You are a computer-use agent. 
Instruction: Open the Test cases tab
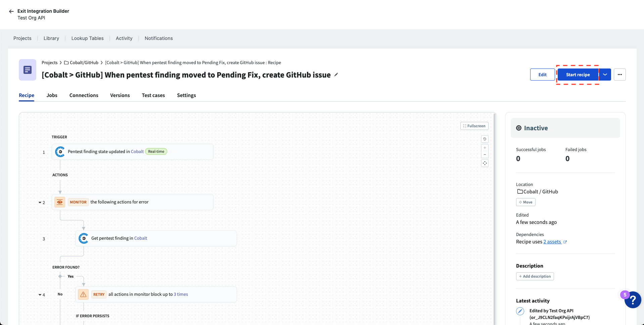(x=153, y=95)
